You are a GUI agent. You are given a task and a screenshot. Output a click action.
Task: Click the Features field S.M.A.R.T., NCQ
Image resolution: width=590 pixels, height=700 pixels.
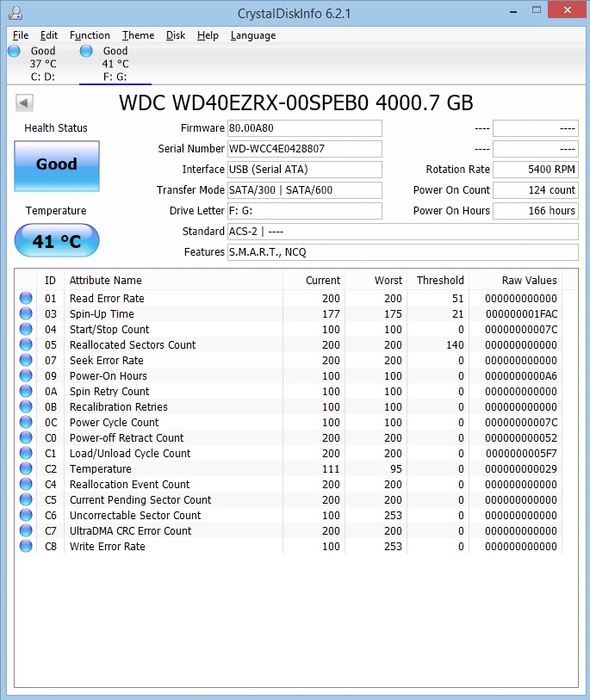pos(403,251)
